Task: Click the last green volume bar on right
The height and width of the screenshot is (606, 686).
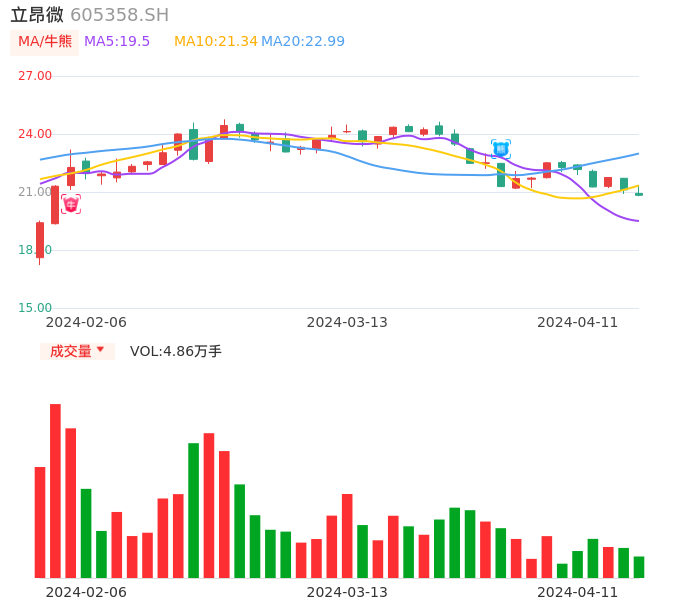Action: 639,567
